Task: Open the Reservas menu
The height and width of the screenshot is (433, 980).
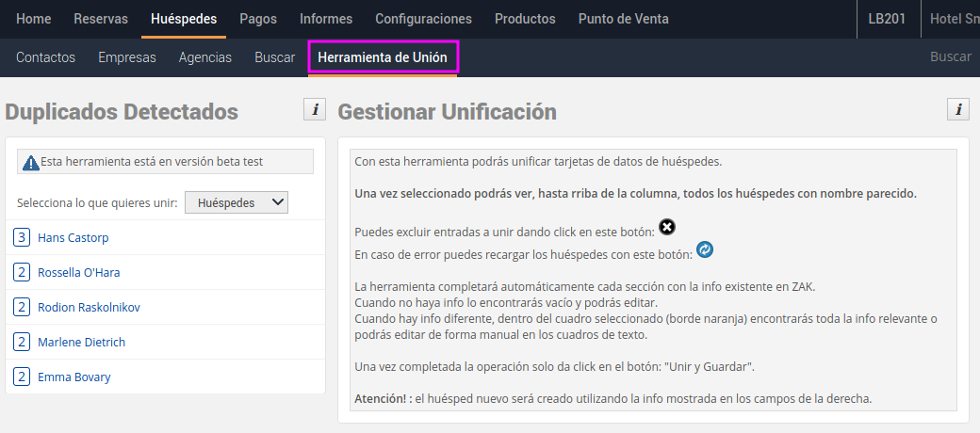Action: click(x=101, y=19)
